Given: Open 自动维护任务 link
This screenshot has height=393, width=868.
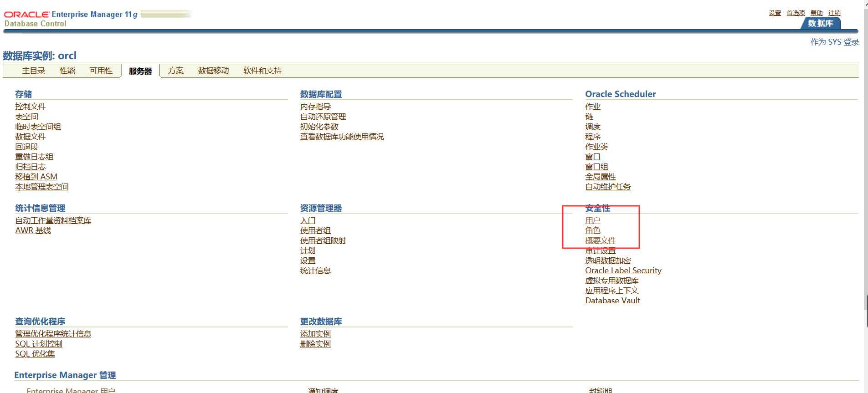Looking at the screenshot, I should pos(608,187).
